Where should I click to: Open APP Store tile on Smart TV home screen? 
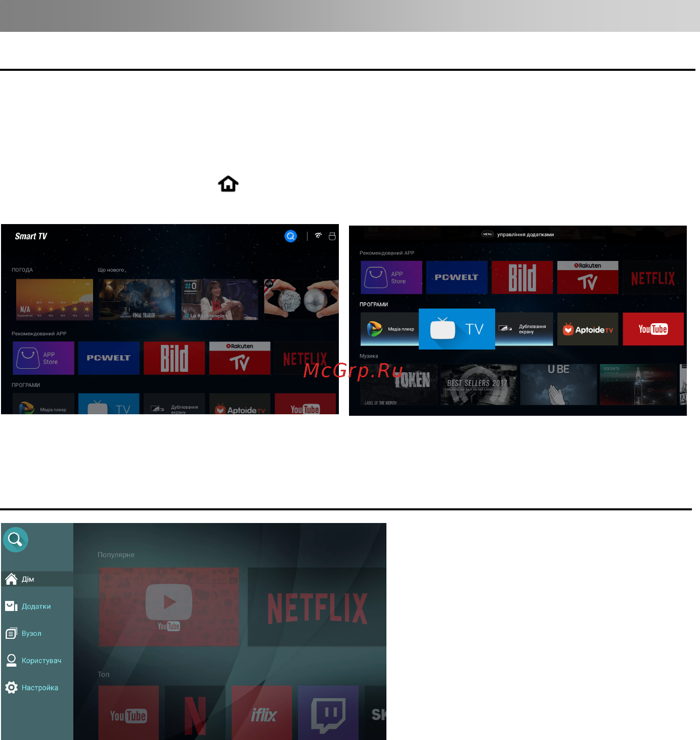pyautogui.click(x=43, y=358)
